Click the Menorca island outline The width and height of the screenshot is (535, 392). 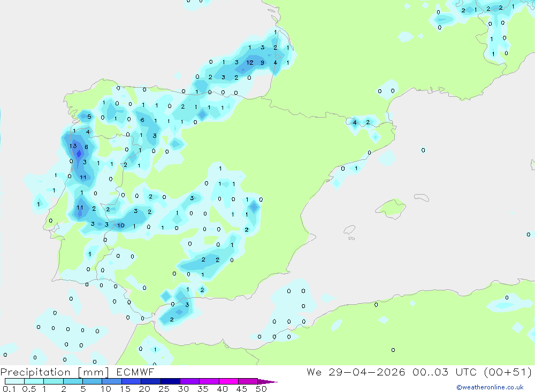pyautogui.click(x=422, y=197)
